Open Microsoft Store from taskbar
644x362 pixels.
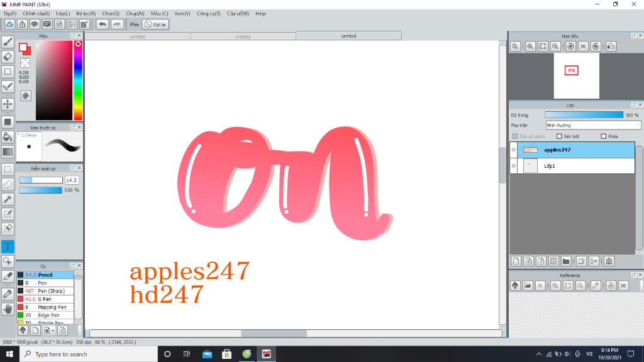coord(226,354)
